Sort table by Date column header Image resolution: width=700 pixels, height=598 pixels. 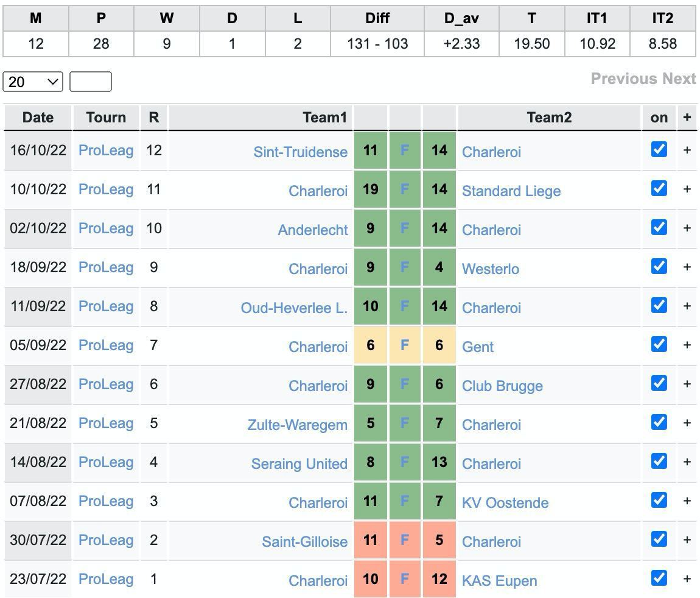pos(38,118)
